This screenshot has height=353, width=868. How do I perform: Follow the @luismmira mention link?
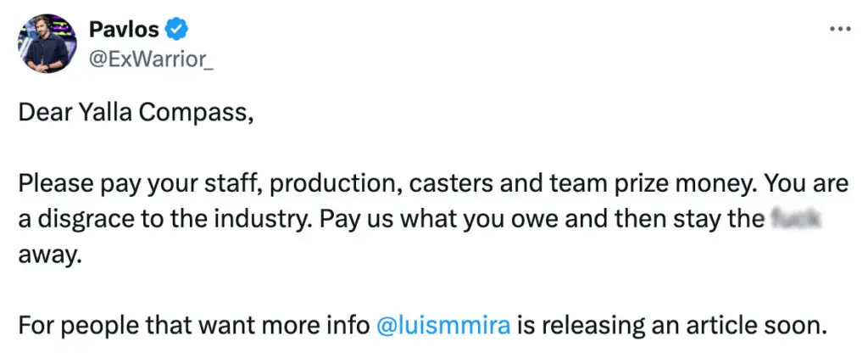443,324
